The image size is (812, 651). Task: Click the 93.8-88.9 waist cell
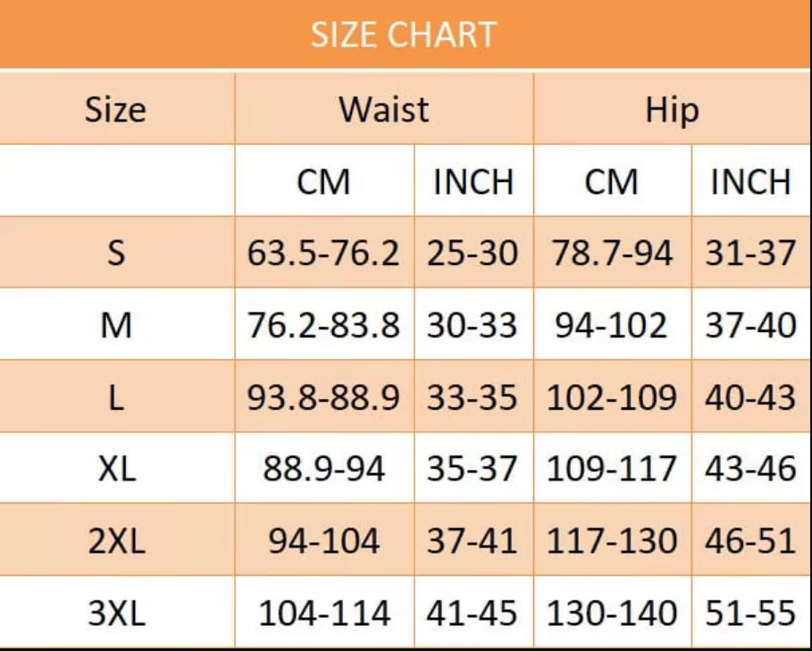click(323, 397)
